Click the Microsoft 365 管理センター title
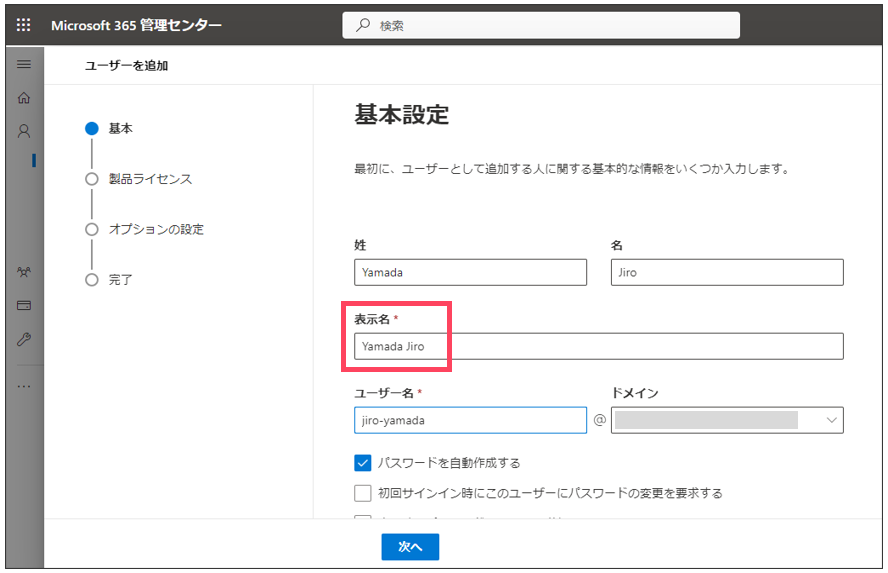This screenshot has height=573, width=888. point(136,25)
